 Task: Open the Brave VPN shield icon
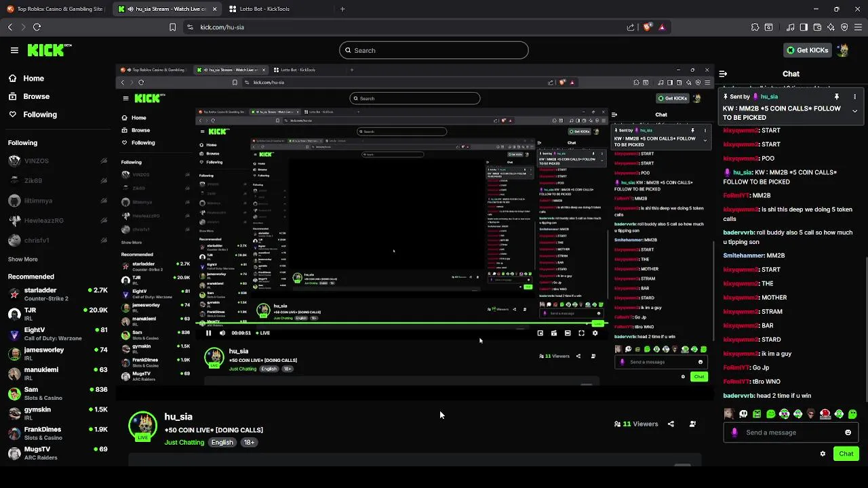(844, 27)
